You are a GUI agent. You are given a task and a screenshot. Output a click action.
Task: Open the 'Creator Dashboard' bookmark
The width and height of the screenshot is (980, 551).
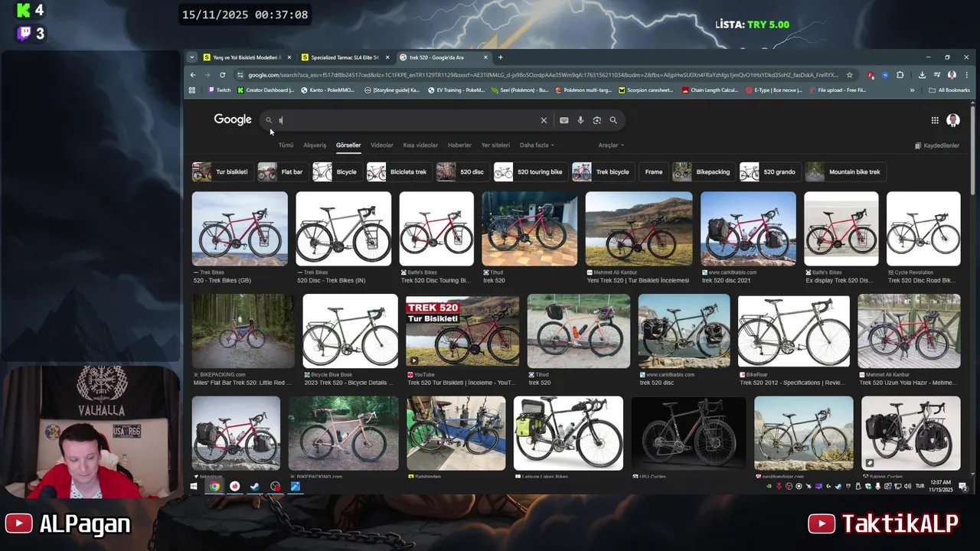pyautogui.click(x=266, y=90)
